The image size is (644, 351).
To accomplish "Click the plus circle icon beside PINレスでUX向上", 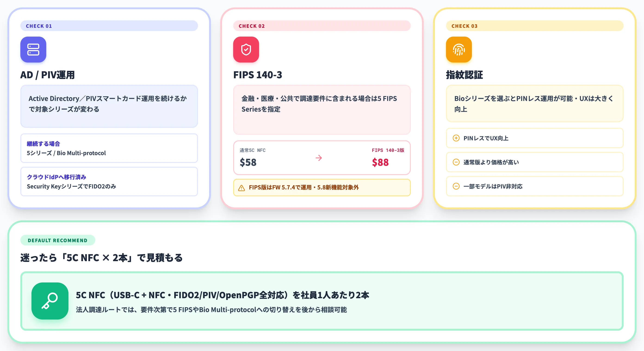I will tap(456, 138).
